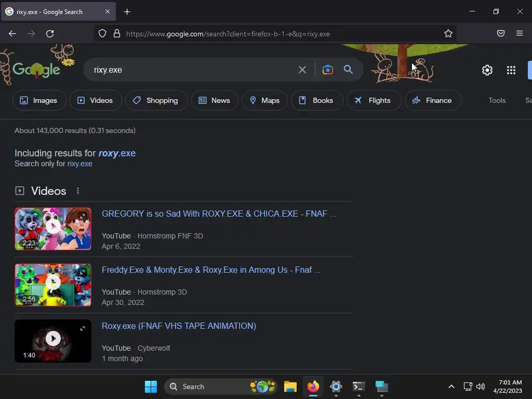Close the rixy.exe Google Search tab
The height and width of the screenshot is (399, 532).
coord(107,11)
